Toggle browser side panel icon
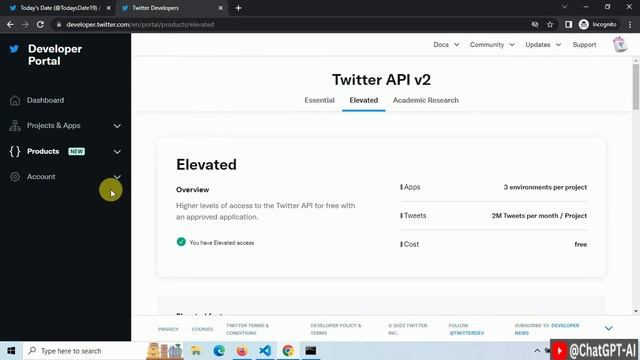This screenshot has height=360, width=640. 568,24
